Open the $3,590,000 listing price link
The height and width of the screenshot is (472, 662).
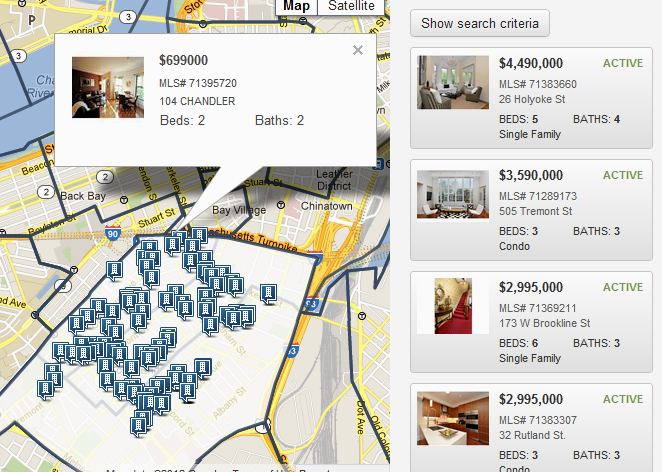pyautogui.click(x=531, y=175)
